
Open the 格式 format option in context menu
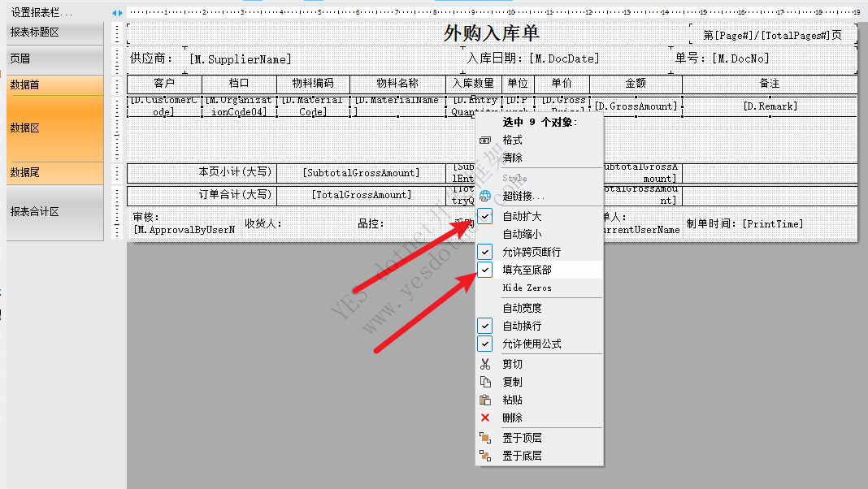pos(512,140)
